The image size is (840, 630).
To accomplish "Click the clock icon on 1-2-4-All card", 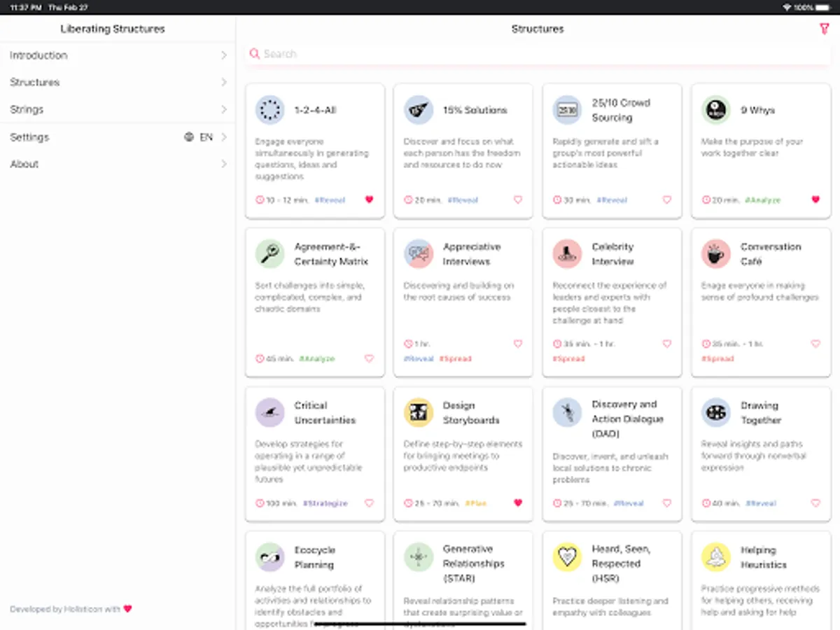I will pos(260,200).
